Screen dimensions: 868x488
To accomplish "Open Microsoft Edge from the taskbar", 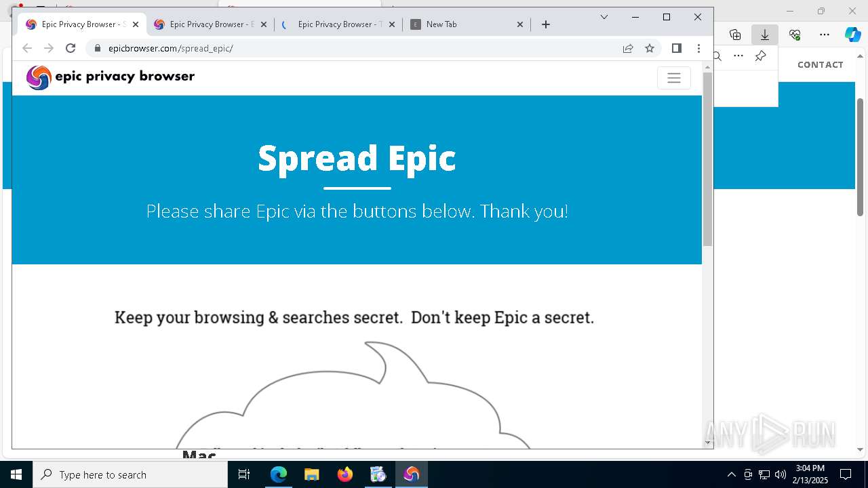I will tap(279, 474).
